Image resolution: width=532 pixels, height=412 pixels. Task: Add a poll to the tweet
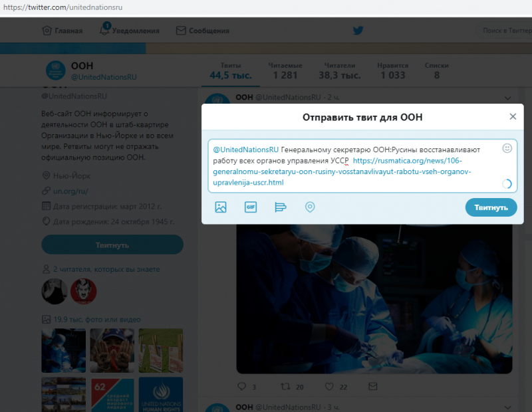(x=280, y=207)
